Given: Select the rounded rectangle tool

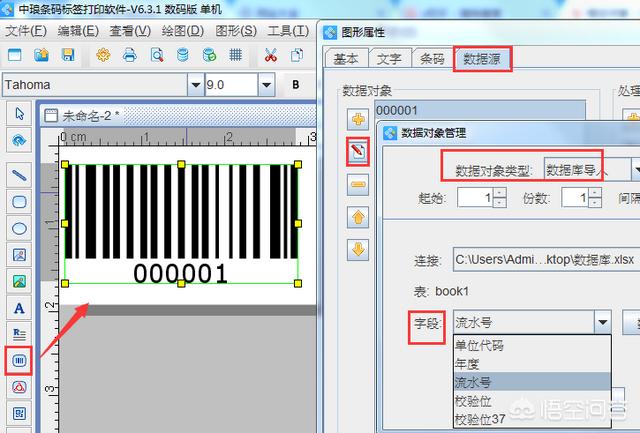Looking at the screenshot, I should click(19, 202).
